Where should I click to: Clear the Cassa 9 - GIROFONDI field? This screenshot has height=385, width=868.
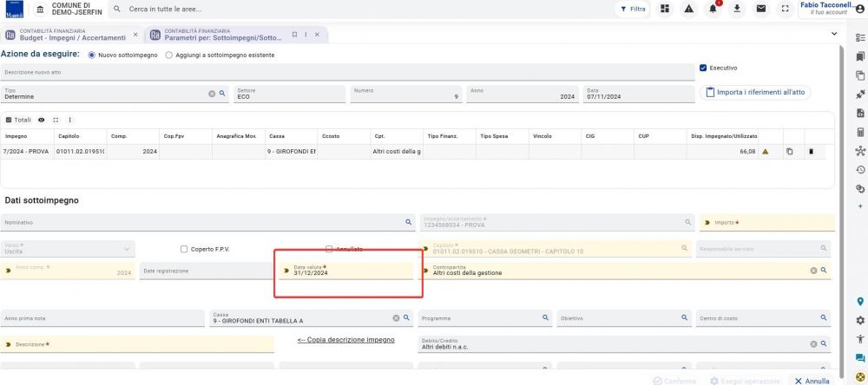397,318
